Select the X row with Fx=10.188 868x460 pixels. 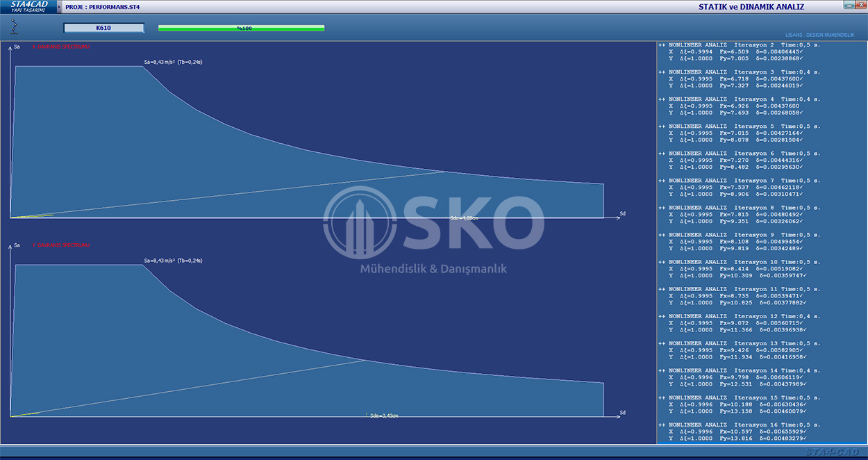click(x=738, y=404)
